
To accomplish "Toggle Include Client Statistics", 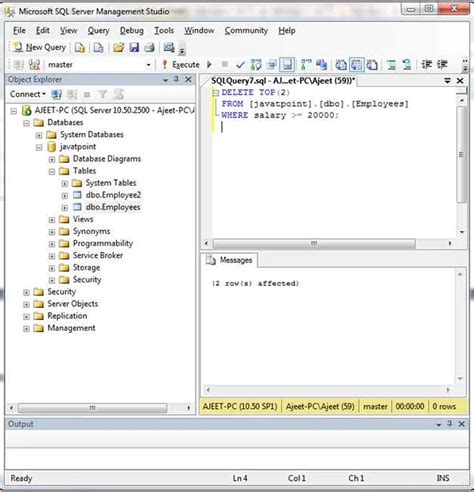I will click(x=322, y=65).
